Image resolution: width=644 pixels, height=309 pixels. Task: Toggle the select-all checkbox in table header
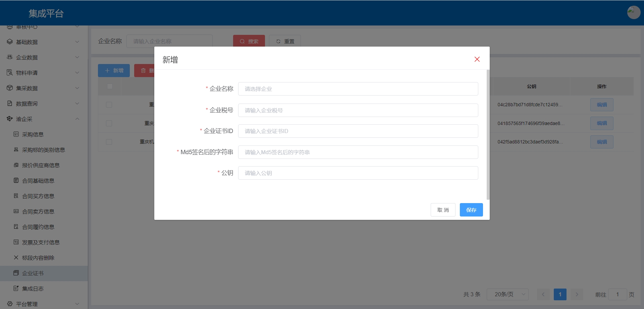(x=110, y=86)
